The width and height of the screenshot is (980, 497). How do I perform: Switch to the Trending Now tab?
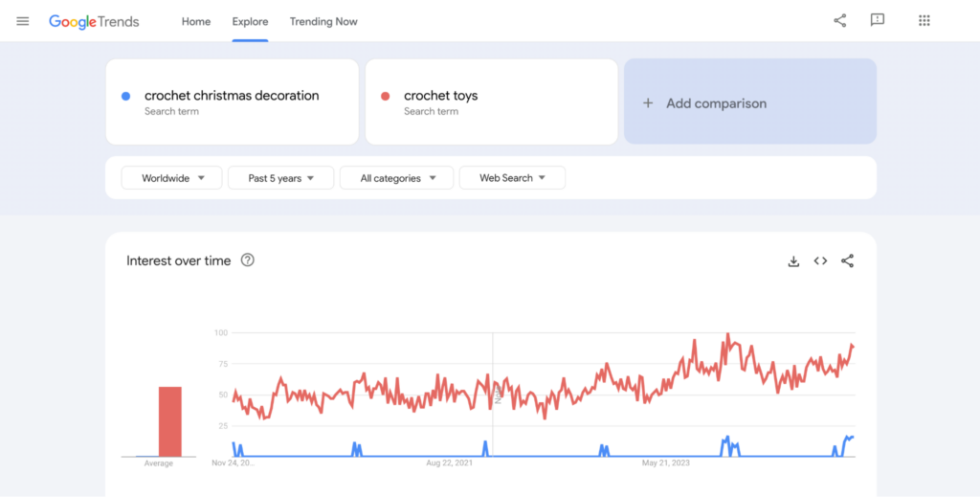[x=323, y=21]
